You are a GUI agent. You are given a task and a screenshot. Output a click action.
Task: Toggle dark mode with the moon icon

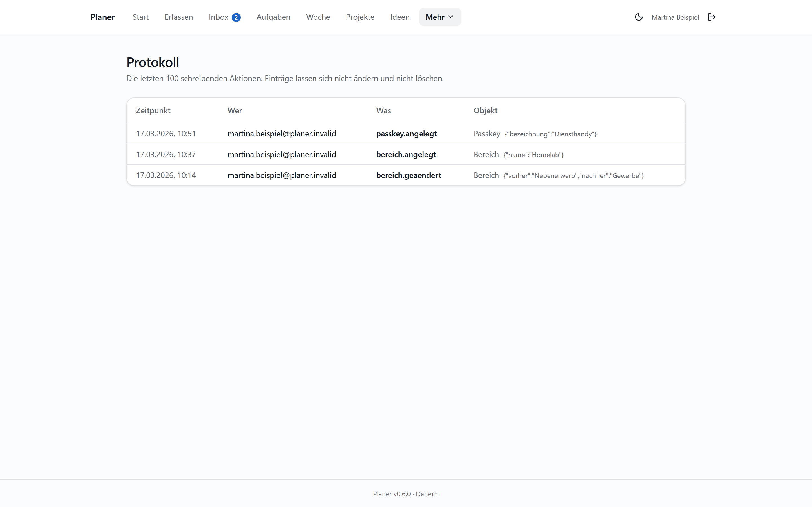pos(639,17)
